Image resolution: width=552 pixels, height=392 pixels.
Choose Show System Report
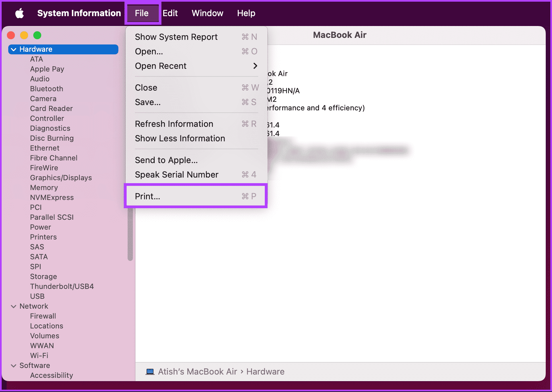[x=196, y=37]
